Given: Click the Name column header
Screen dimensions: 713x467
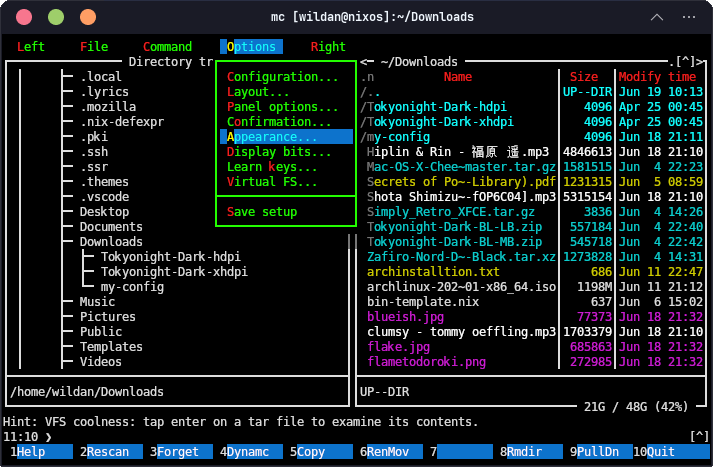Looking at the screenshot, I should coord(458,76).
